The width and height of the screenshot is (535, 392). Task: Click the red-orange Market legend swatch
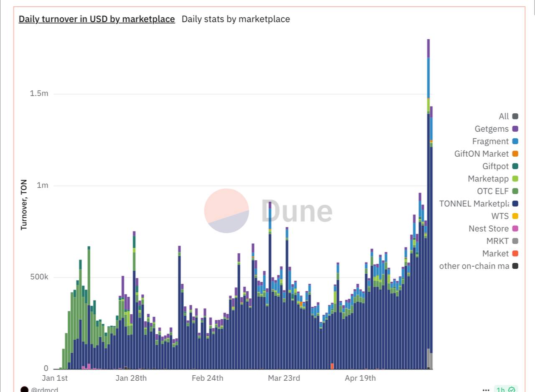click(515, 254)
